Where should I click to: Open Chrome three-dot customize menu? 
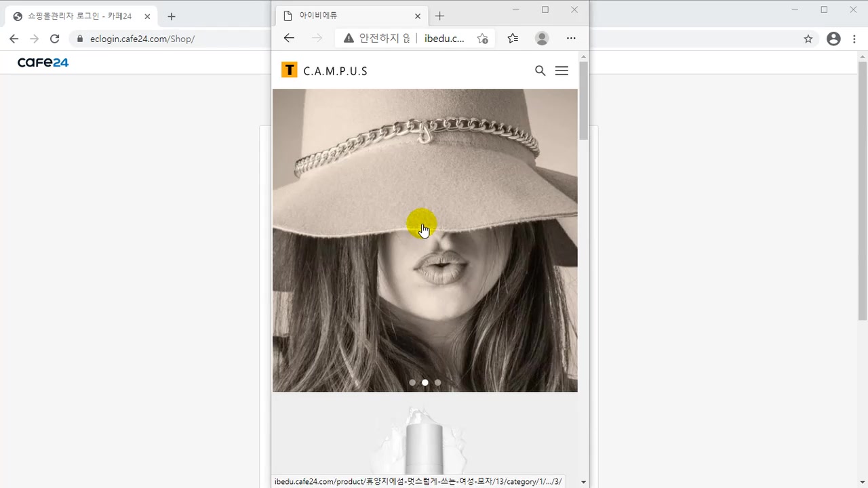[854, 39]
